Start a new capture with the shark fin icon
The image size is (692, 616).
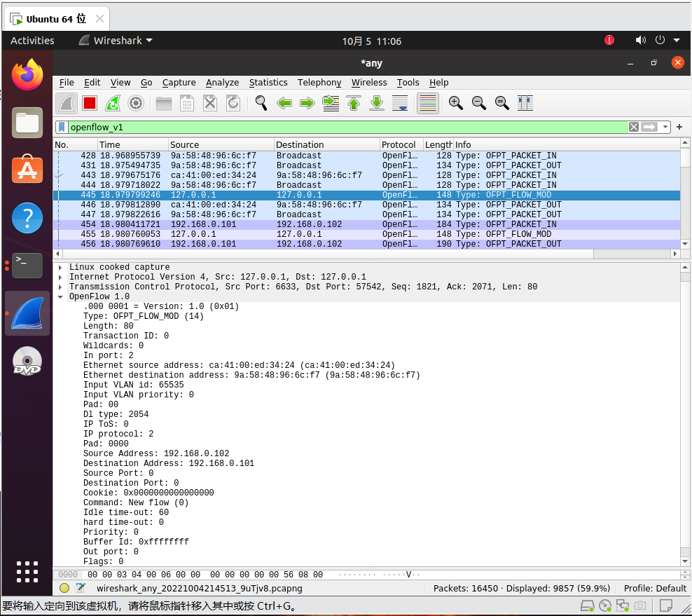(67, 103)
